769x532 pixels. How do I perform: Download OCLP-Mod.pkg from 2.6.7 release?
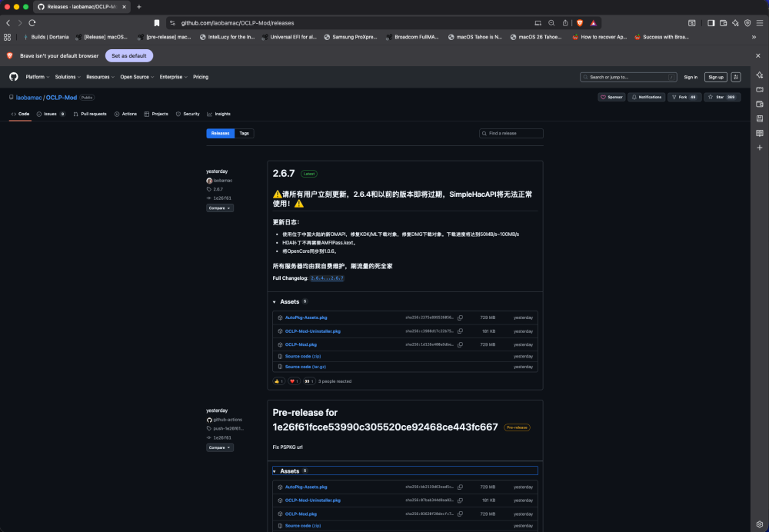click(x=301, y=344)
